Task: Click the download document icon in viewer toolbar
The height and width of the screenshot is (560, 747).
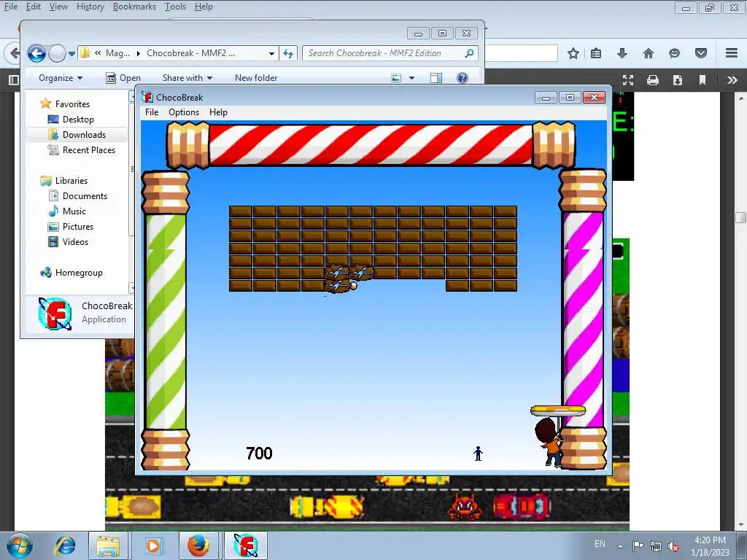Action: 678,80
